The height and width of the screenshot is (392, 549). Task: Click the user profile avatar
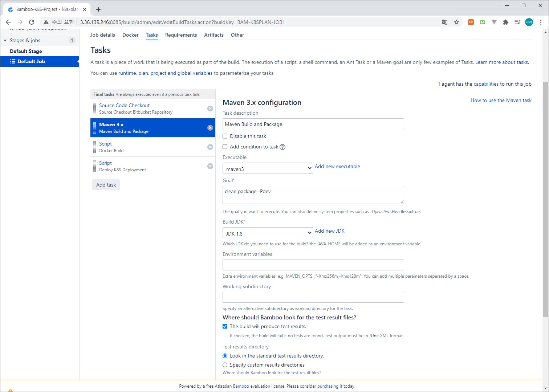[529, 22]
